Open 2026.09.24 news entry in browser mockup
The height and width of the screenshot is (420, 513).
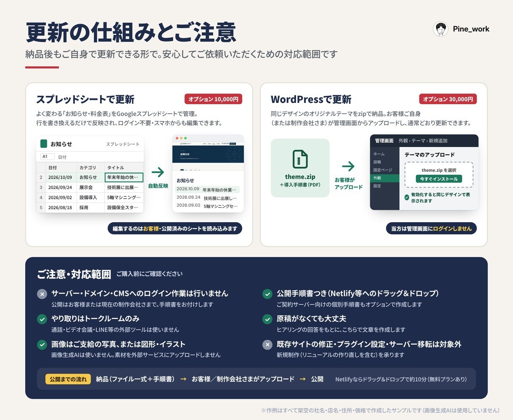tap(207, 197)
